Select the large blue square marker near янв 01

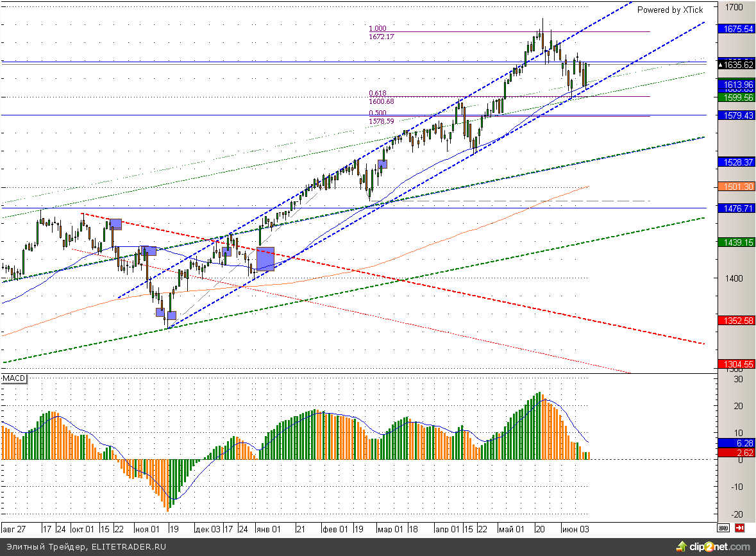(x=265, y=258)
